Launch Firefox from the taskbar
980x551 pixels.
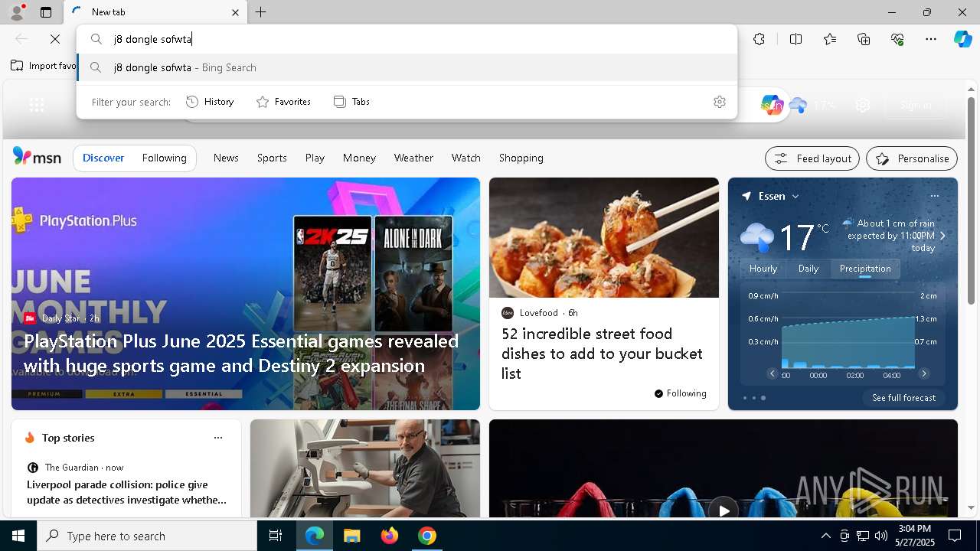coord(390,536)
